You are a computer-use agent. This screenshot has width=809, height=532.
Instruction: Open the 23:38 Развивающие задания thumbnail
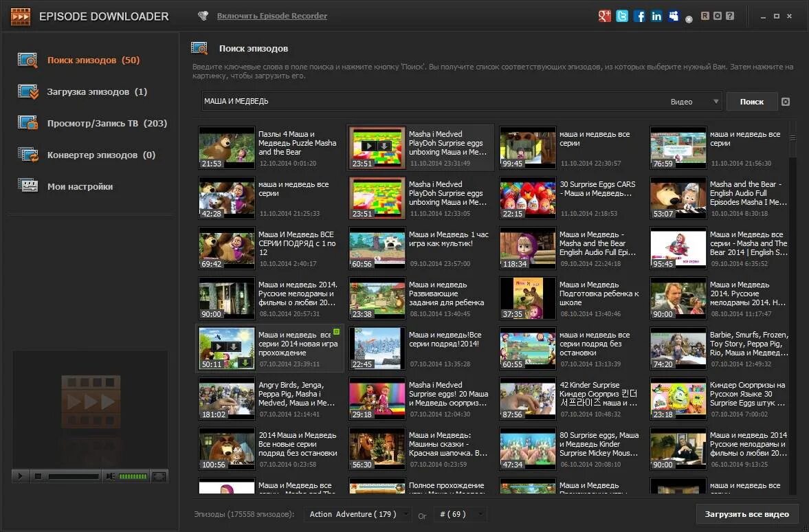click(x=377, y=298)
